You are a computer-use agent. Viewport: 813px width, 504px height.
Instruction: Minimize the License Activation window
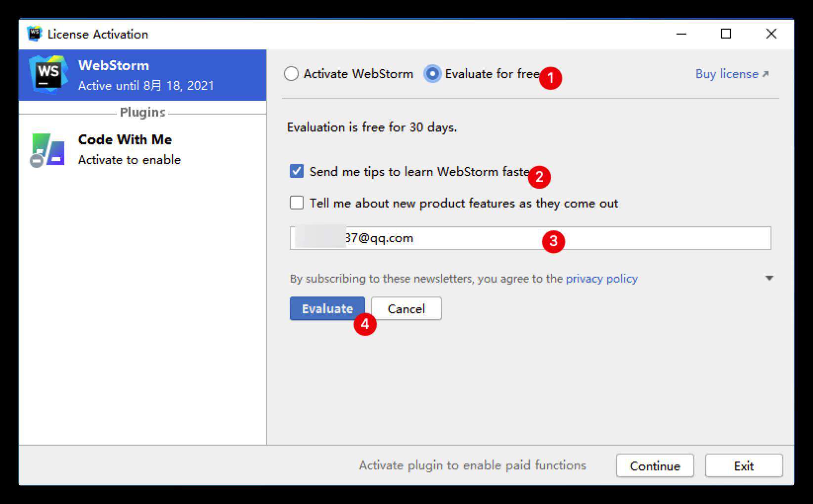[x=681, y=34]
